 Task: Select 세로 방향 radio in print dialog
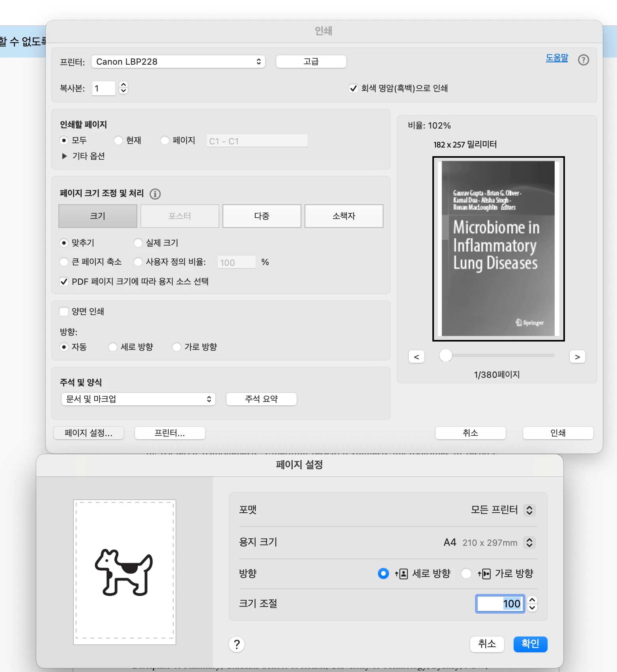[112, 347]
